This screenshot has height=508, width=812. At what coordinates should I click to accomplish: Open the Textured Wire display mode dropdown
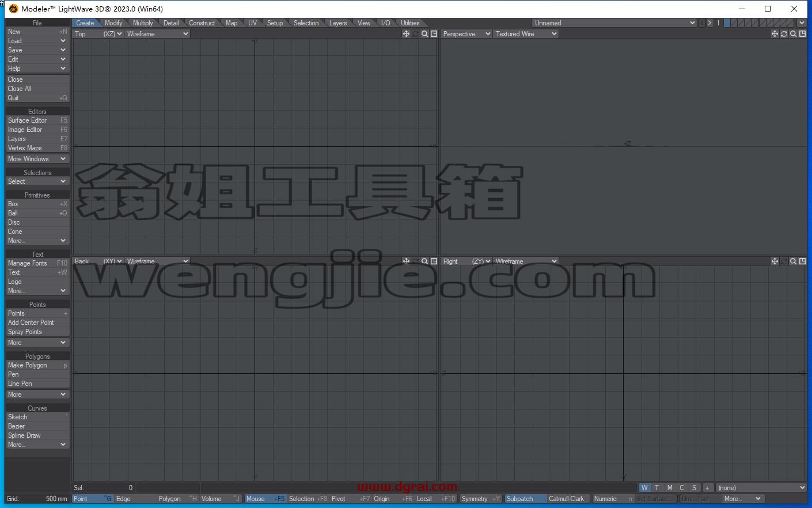[x=526, y=34]
